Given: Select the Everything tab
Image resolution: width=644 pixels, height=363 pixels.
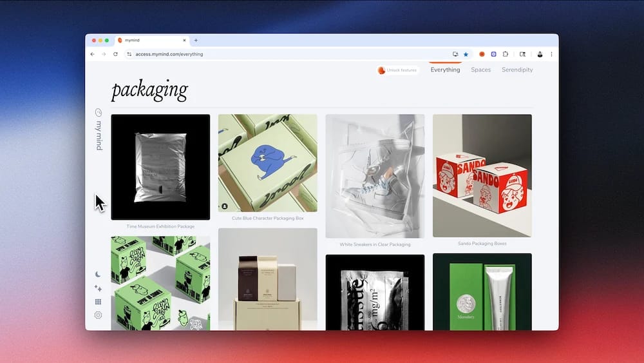Looking at the screenshot, I should 445,70.
